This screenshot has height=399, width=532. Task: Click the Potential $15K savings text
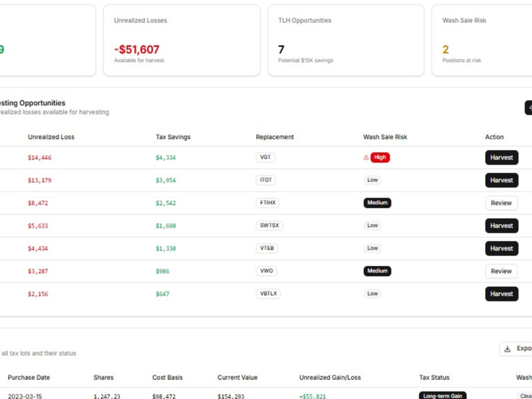click(x=306, y=61)
